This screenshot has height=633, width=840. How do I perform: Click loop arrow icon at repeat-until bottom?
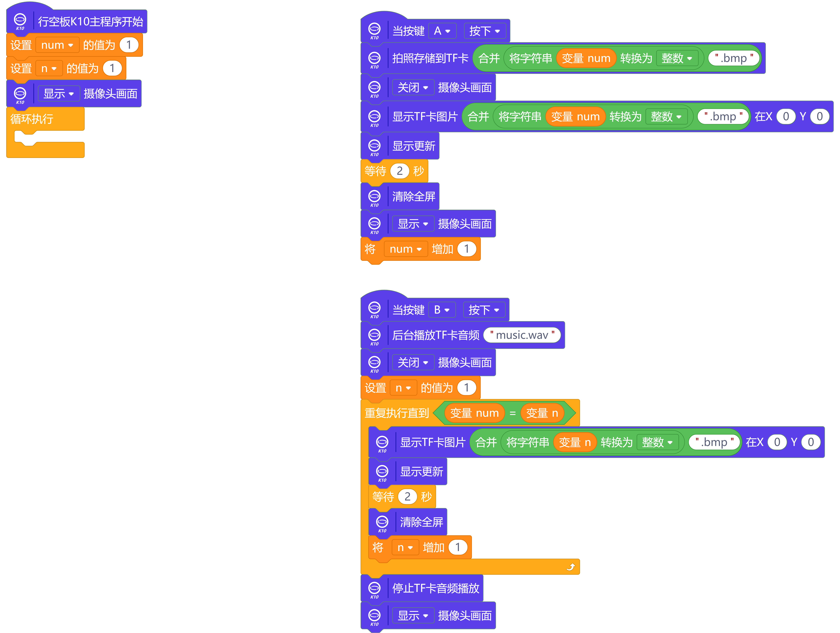(571, 567)
